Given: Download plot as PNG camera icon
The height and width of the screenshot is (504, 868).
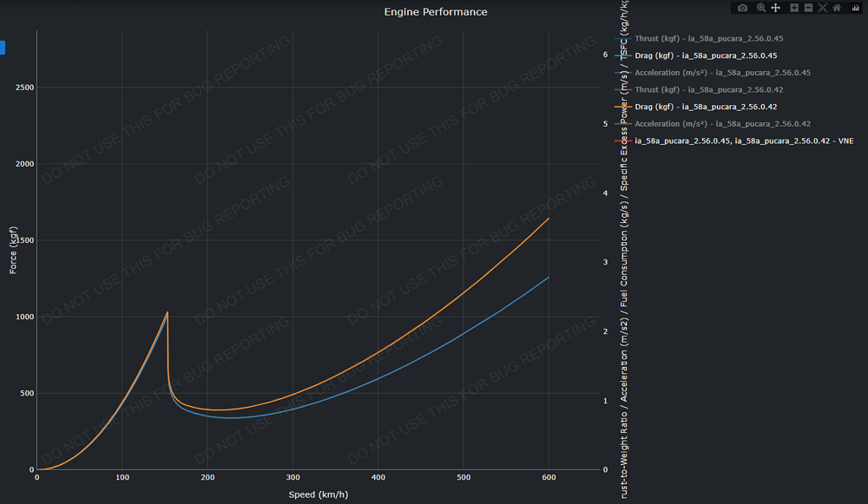Looking at the screenshot, I should coord(742,8).
